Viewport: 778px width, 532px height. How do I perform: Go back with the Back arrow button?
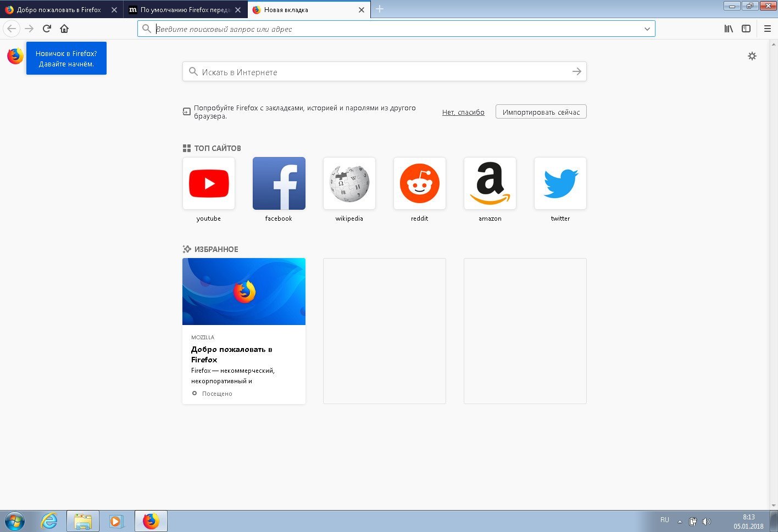(x=12, y=29)
